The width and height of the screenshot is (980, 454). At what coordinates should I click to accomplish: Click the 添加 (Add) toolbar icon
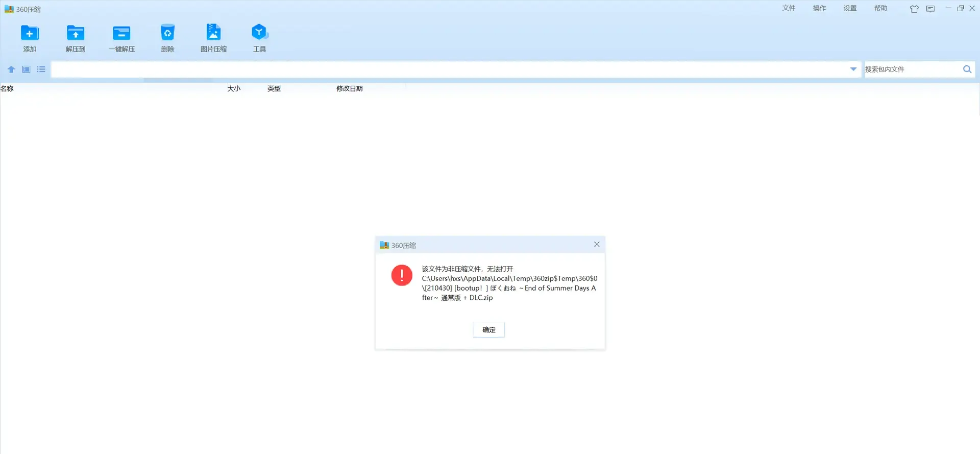[x=30, y=33]
